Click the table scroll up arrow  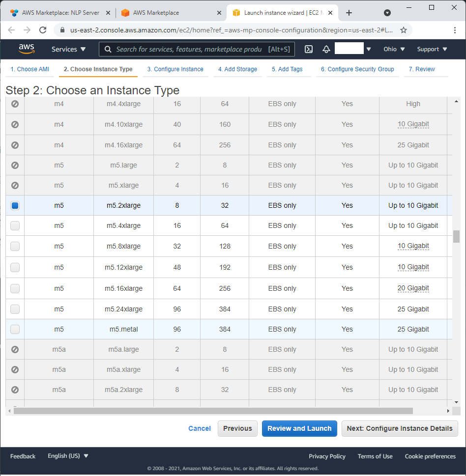click(x=456, y=101)
